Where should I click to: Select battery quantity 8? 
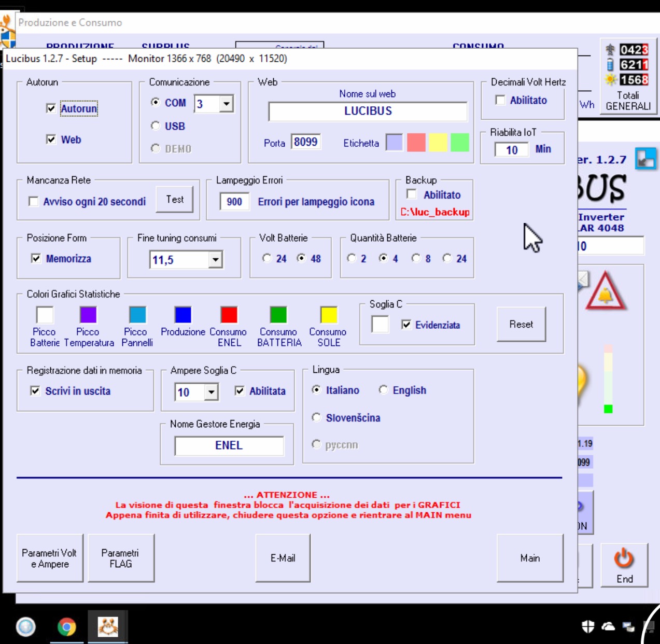click(416, 258)
